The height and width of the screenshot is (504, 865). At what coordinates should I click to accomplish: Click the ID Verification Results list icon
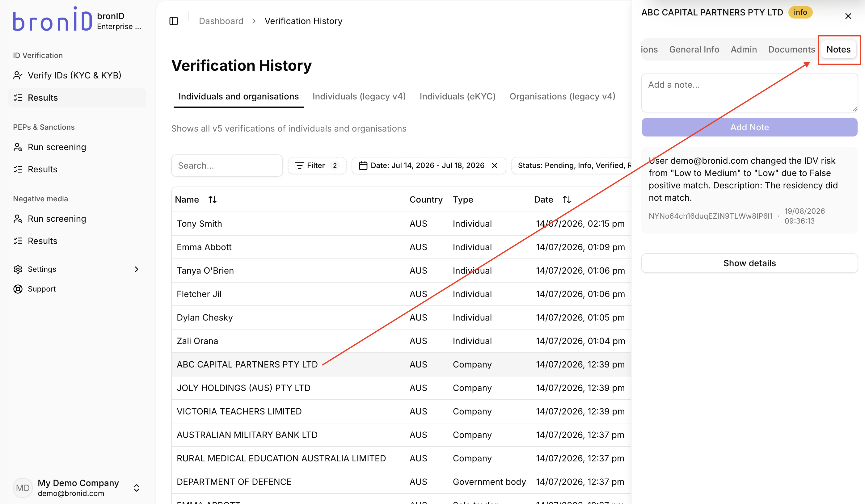18,98
